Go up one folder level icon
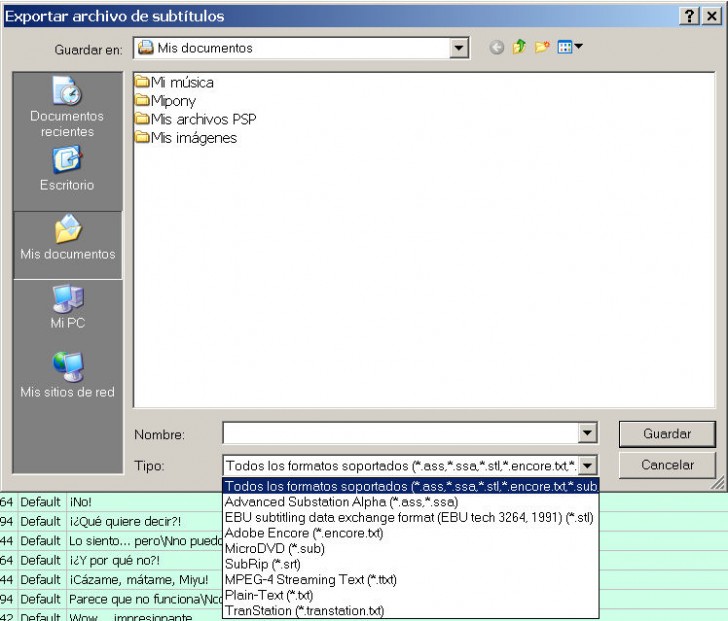Image resolution: width=728 pixels, height=621 pixels. [519, 48]
